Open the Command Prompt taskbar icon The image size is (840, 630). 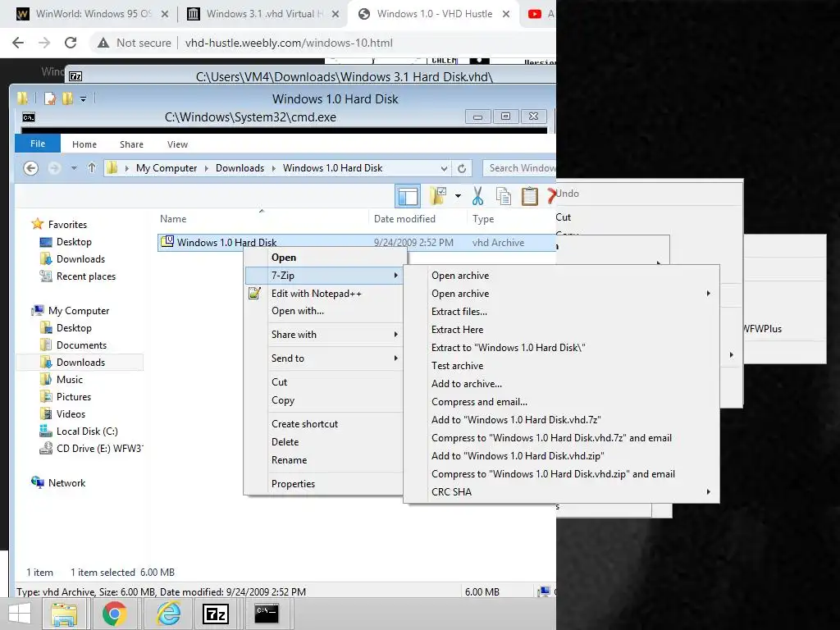(x=267, y=614)
